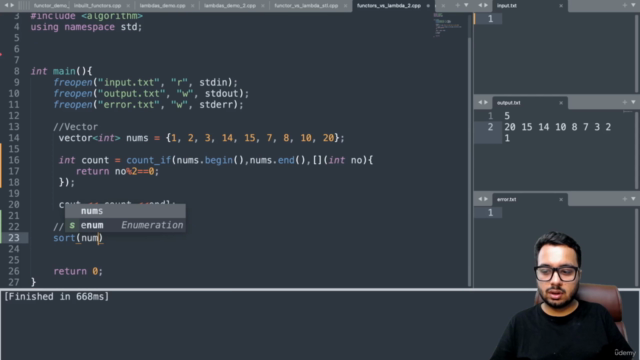This screenshot has height=360, width=640.
Task: Open tab list dropdown in output.txt pane
Action: click(633, 102)
